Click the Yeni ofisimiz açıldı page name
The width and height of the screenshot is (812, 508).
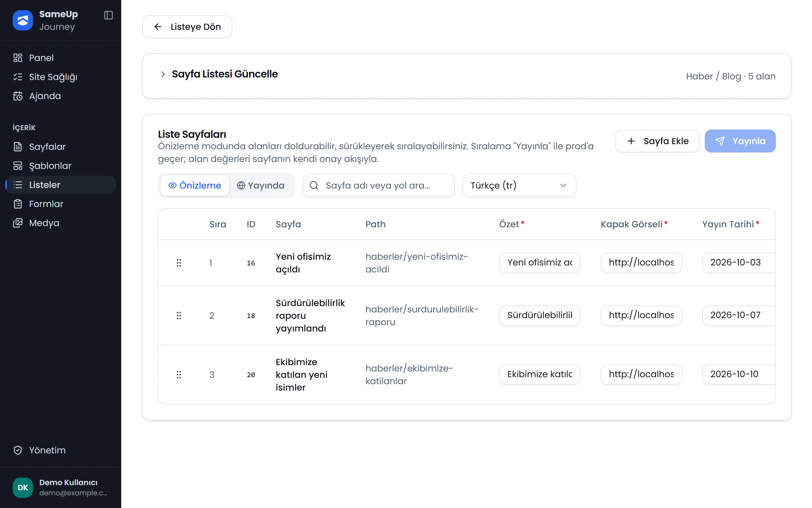pos(303,263)
